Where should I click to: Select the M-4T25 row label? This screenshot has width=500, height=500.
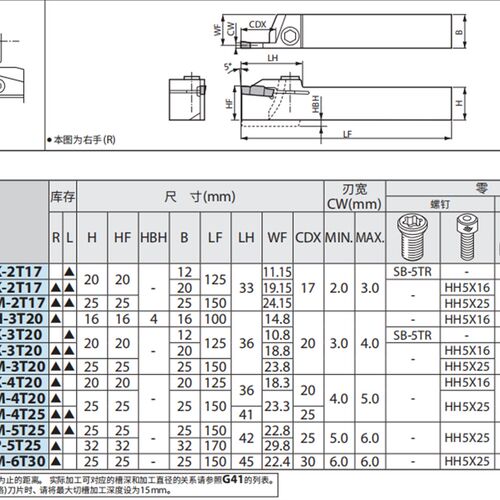click(22, 414)
